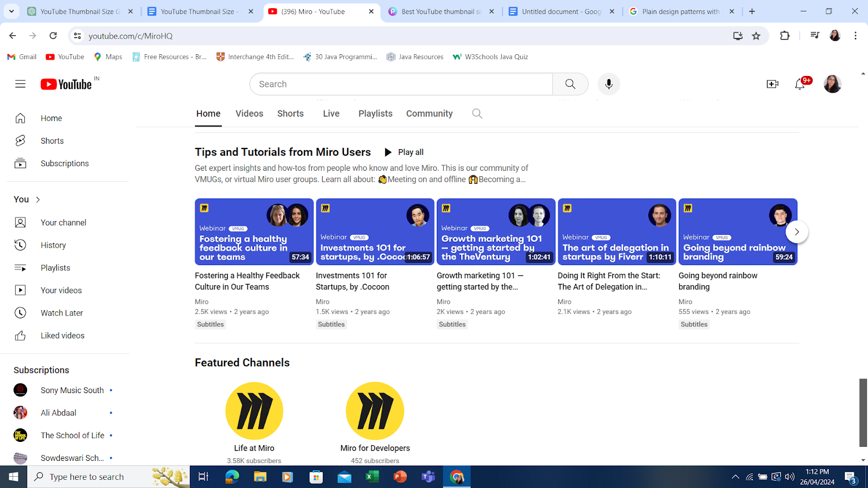Open Windows Start menu
Screen dimensions: 868x488
pos(14,477)
